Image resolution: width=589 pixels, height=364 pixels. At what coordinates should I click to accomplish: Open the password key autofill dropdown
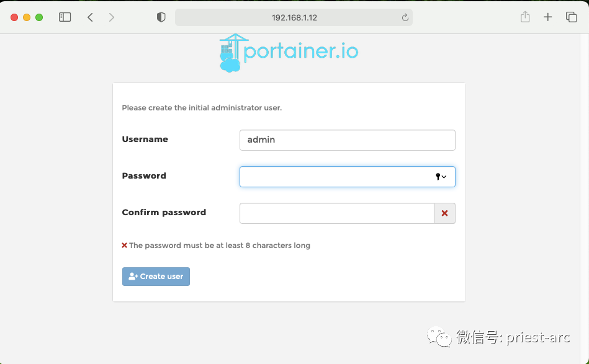(441, 177)
